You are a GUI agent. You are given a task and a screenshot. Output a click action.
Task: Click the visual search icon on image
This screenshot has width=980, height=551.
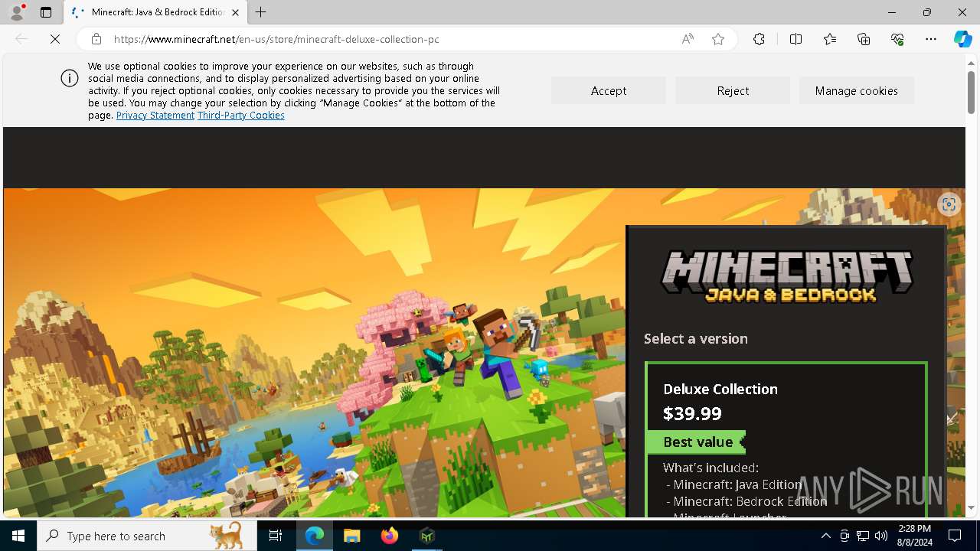coord(949,204)
